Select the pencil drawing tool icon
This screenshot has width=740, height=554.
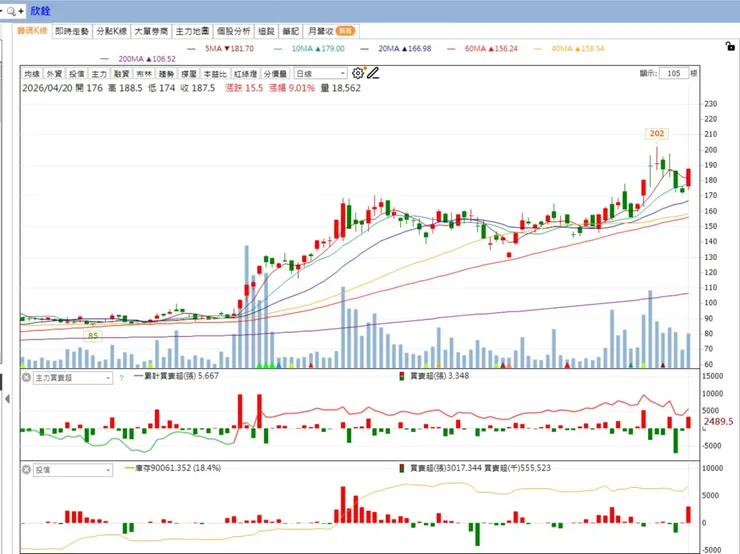point(373,73)
